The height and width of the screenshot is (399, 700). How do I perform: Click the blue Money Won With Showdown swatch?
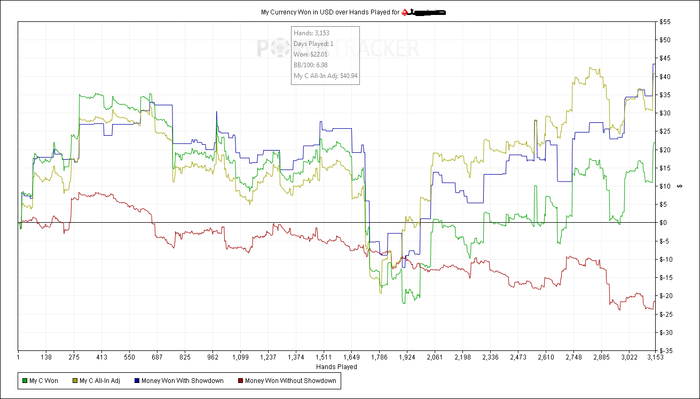137,381
